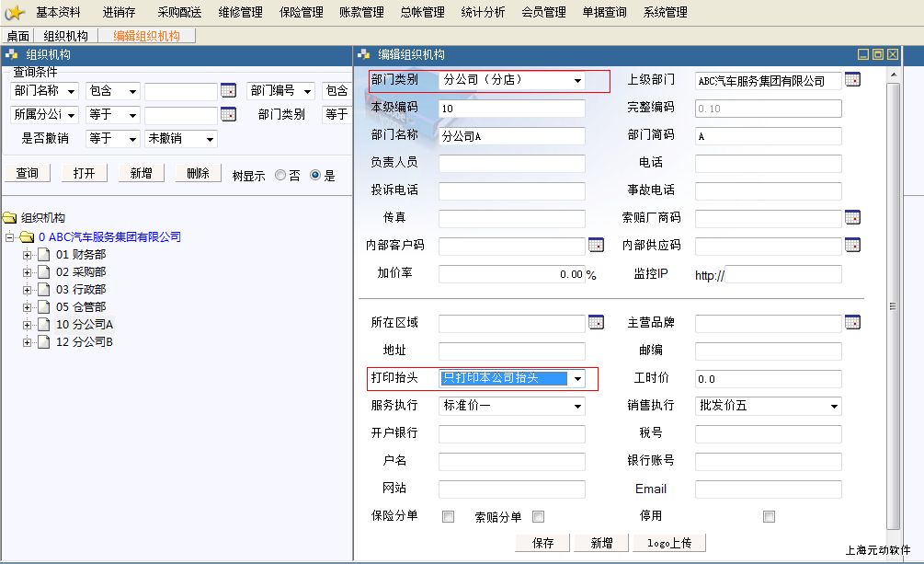Expand the 01 财务部 tree node
The width and height of the screenshot is (924, 564).
click(x=28, y=255)
